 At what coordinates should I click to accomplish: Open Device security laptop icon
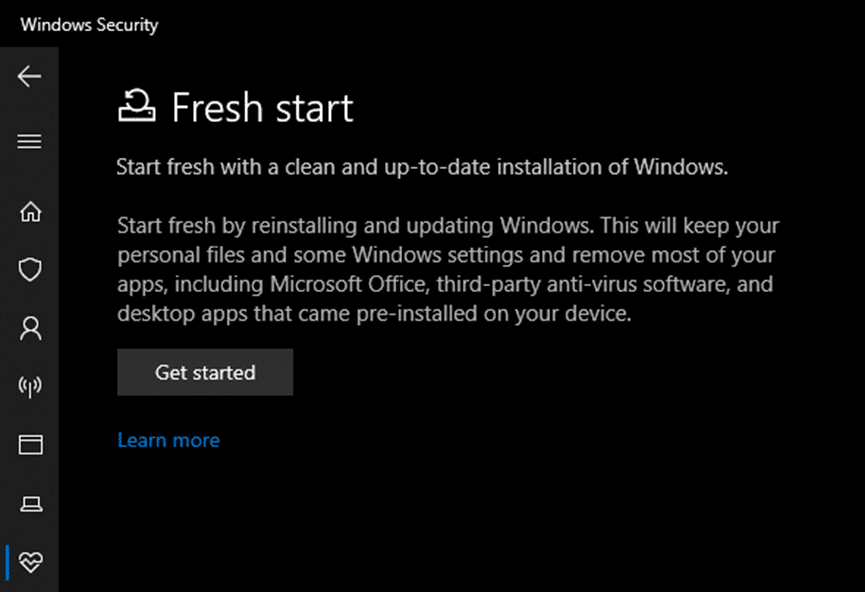(x=30, y=503)
